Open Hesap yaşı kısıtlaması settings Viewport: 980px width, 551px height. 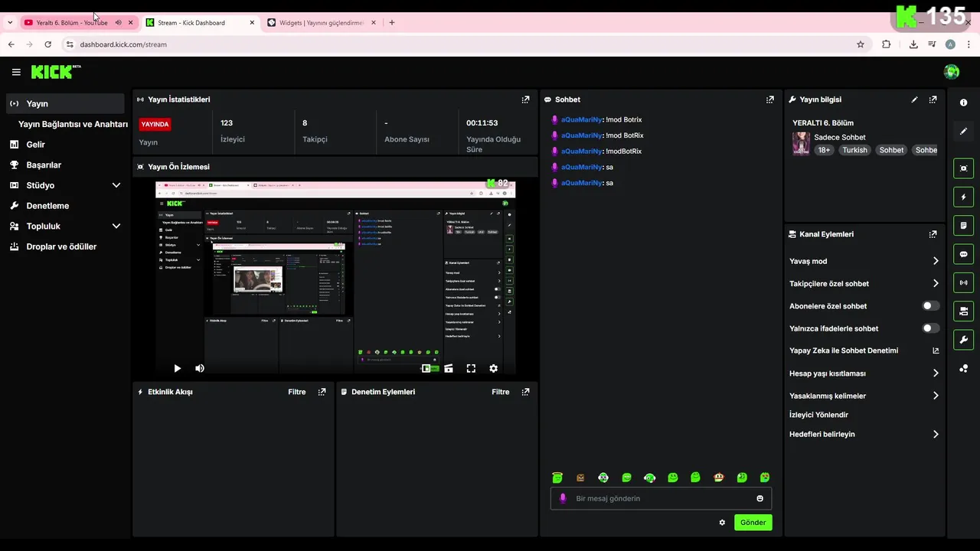864,373
